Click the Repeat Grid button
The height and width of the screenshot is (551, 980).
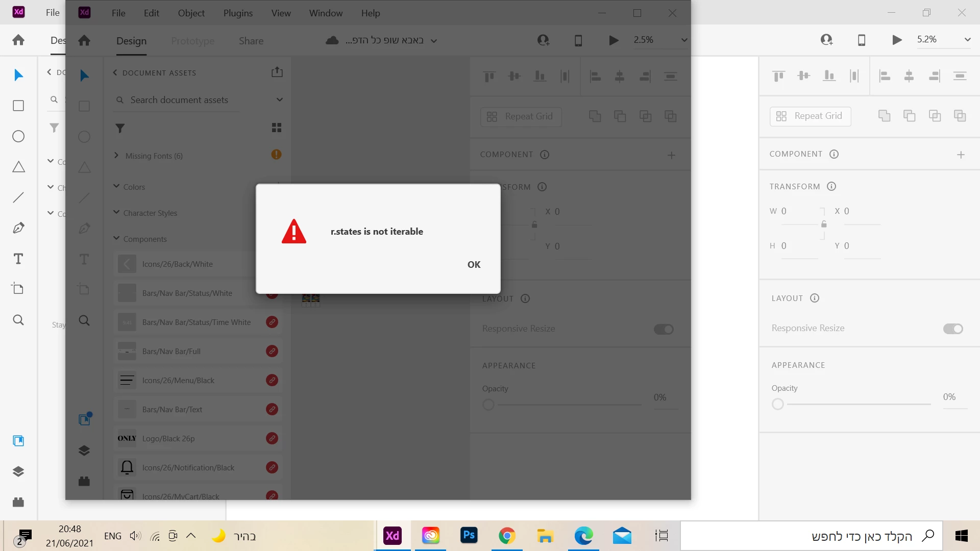[x=810, y=116]
